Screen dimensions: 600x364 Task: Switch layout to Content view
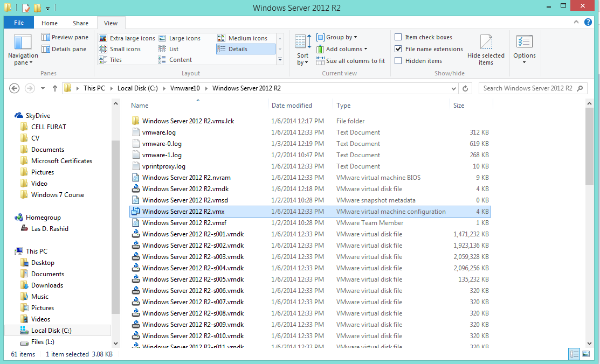(175, 60)
